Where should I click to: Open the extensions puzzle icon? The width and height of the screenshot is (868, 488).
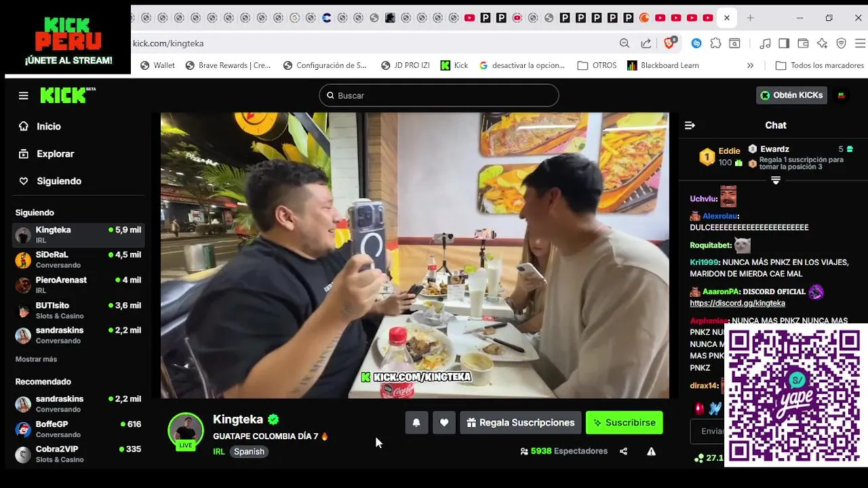715,43
